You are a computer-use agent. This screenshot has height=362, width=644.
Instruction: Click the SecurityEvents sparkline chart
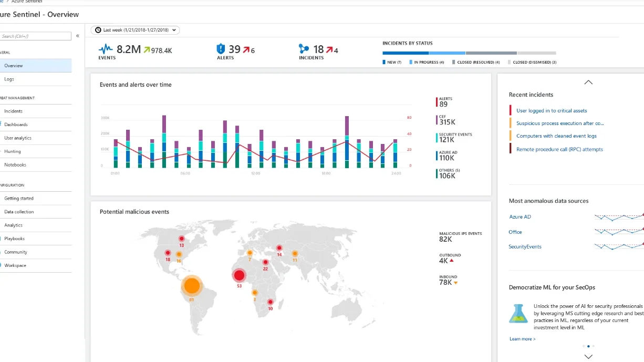(x=619, y=246)
